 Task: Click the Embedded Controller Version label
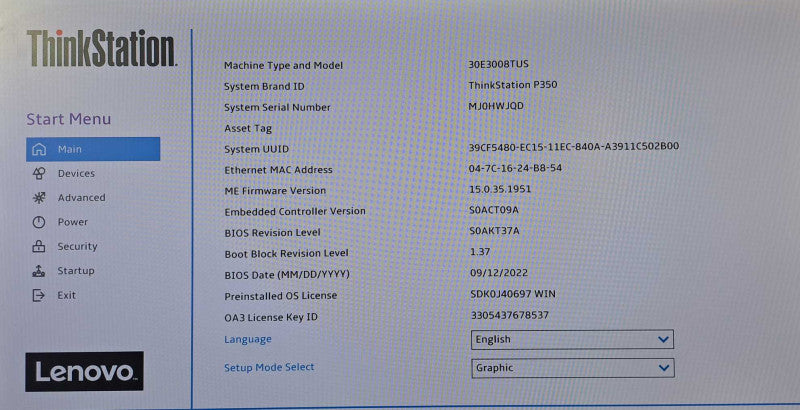coord(295,211)
